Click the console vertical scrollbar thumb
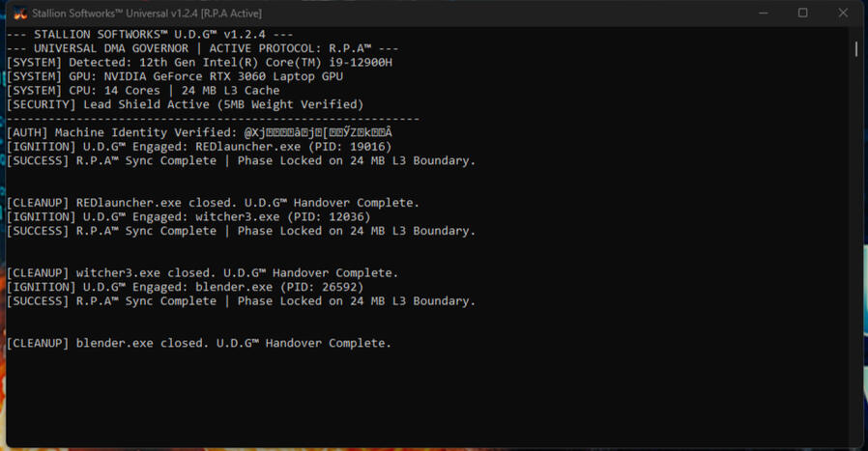 click(x=855, y=48)
